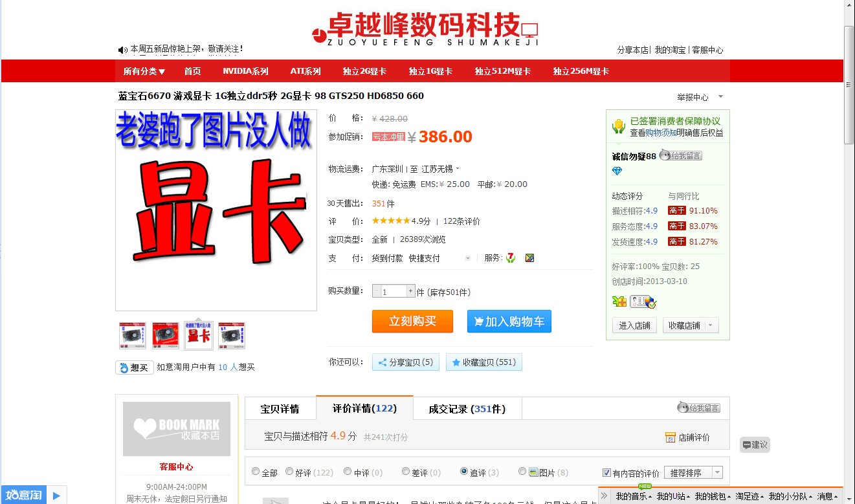This screenshot has height=504, width=855.
Task: Expand 所有分类 category dropdown
Action: click(144, 71)
